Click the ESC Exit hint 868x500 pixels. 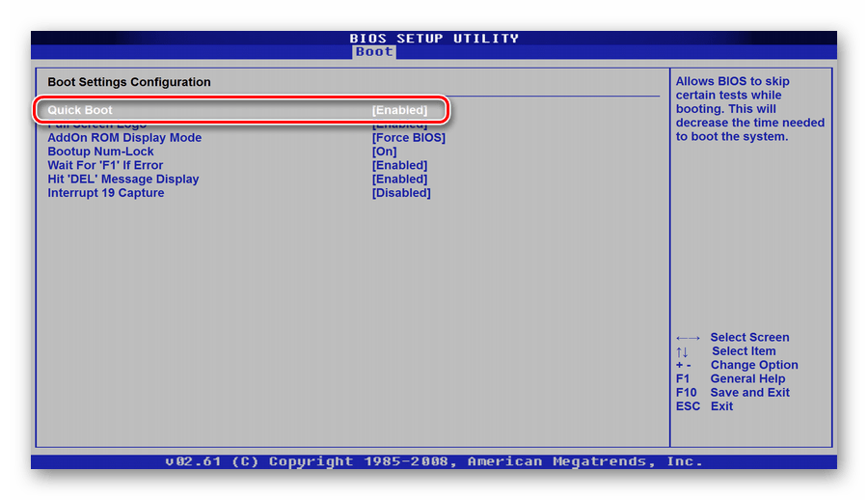704,406
